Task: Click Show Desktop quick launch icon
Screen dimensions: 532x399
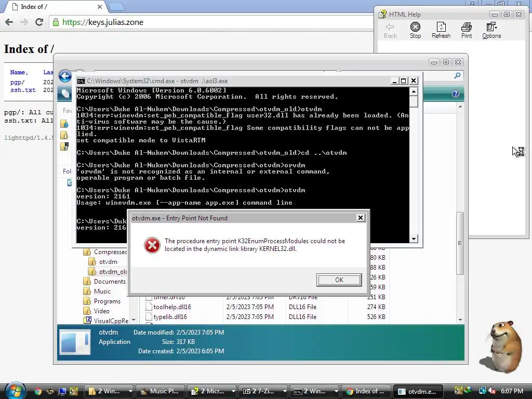Action: pos(62,391)
